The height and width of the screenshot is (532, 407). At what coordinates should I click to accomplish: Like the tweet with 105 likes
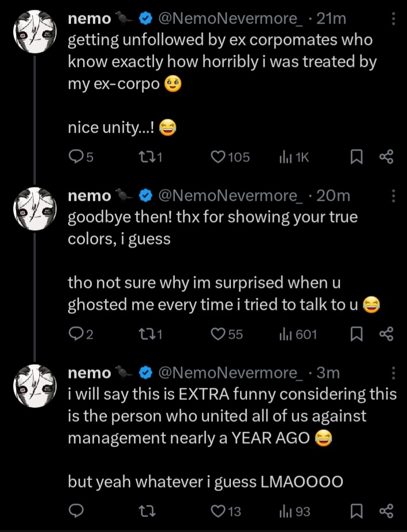coord(218,157)
